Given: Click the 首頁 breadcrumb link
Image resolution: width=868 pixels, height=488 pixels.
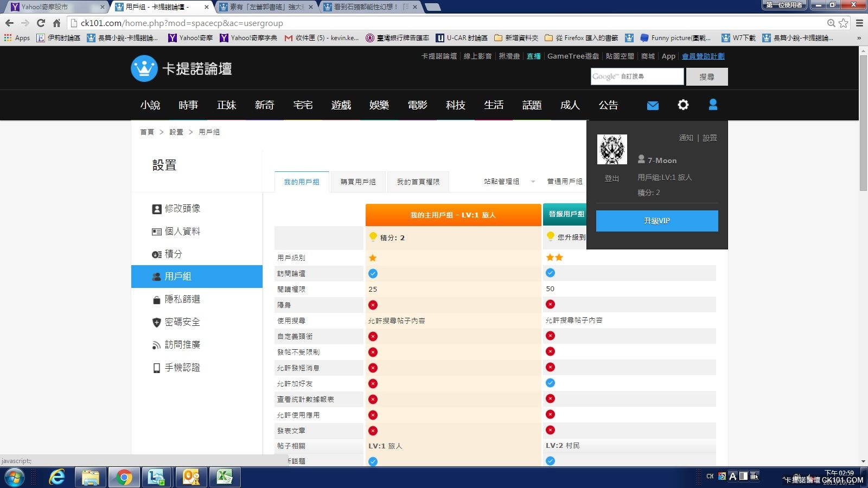Looking at the screenshot, I should click(147, 132).
